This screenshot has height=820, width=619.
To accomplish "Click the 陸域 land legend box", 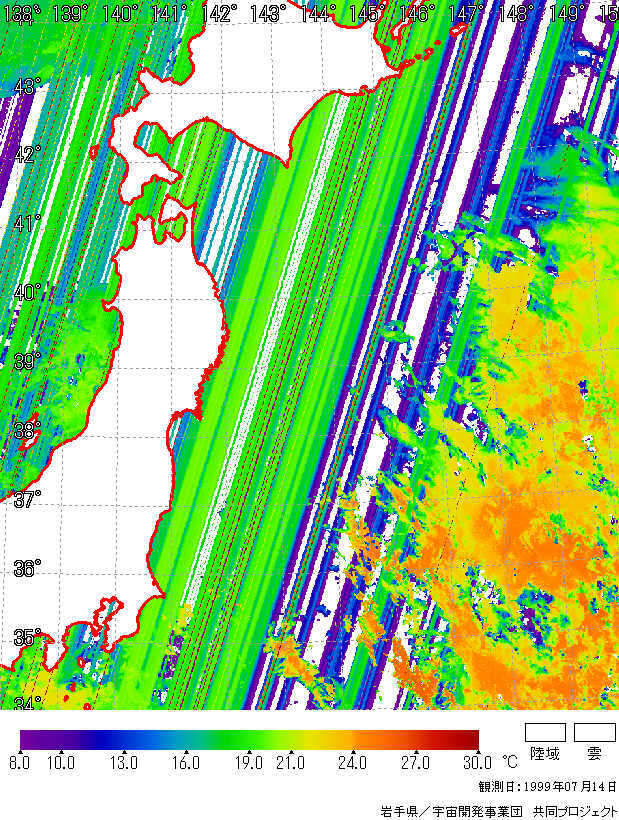I will point(545,732).
